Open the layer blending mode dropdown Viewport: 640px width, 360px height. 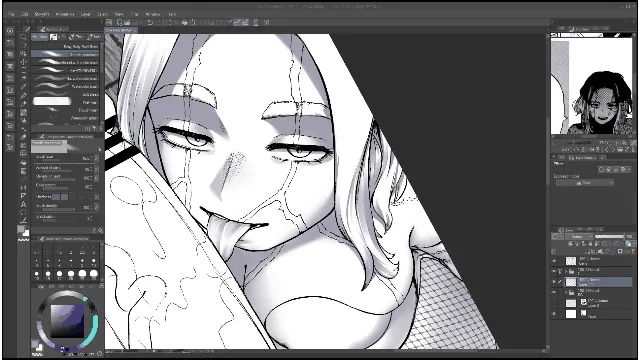tap(579, 236)
